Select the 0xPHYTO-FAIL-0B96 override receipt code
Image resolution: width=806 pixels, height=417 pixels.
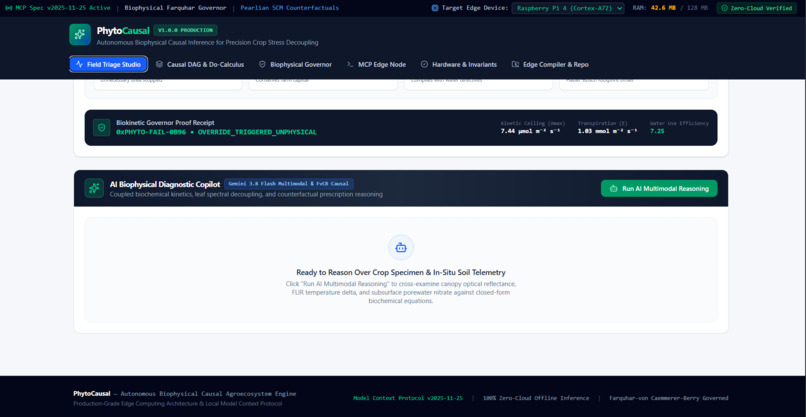pyautogui.click(x=216, y=132)
